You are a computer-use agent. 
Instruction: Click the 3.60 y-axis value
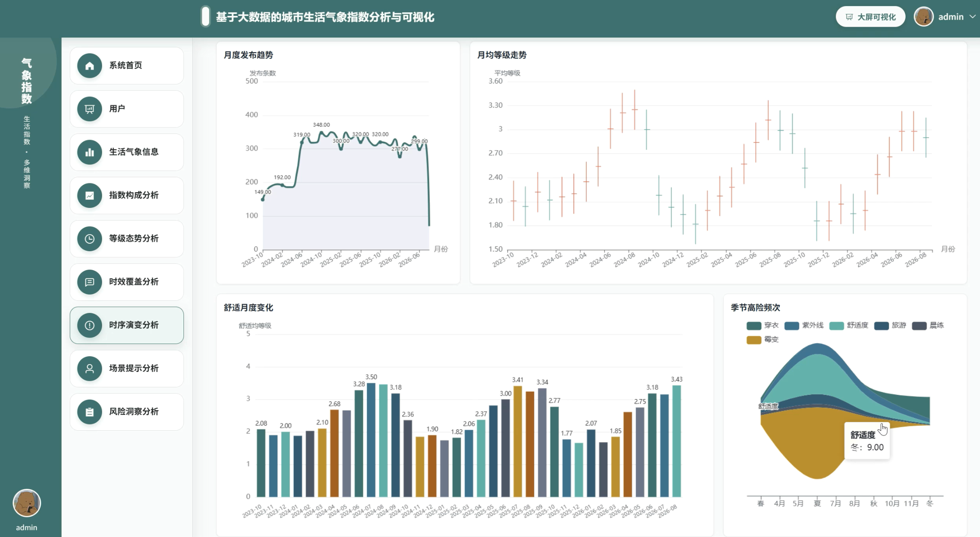click(496, 81)
